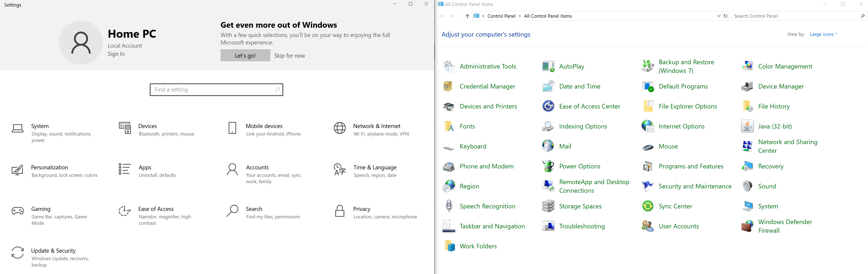Screen dimensions: 868x274
Task: Click the Ease of Access Center icon
Action: [x=548, y=106]
